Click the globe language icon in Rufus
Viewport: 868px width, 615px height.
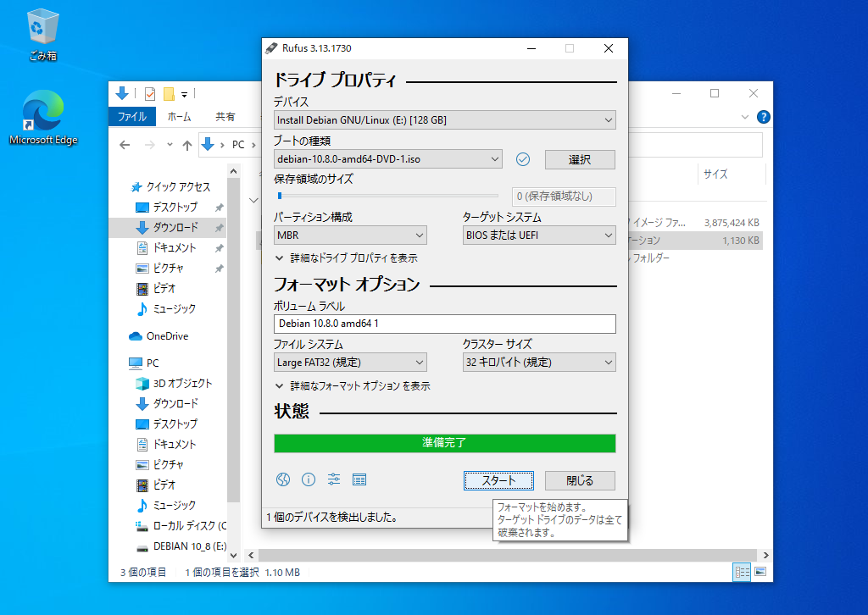(283, 479)
